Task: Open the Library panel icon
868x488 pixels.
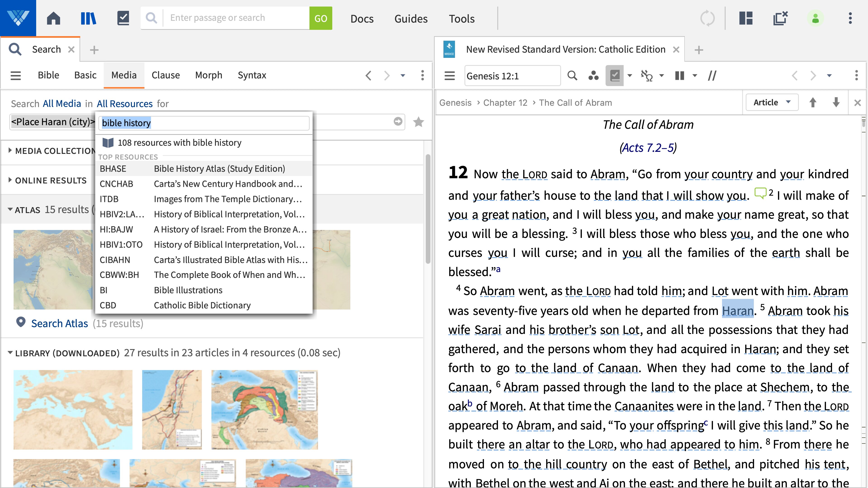Action: (x=88, y=18)
